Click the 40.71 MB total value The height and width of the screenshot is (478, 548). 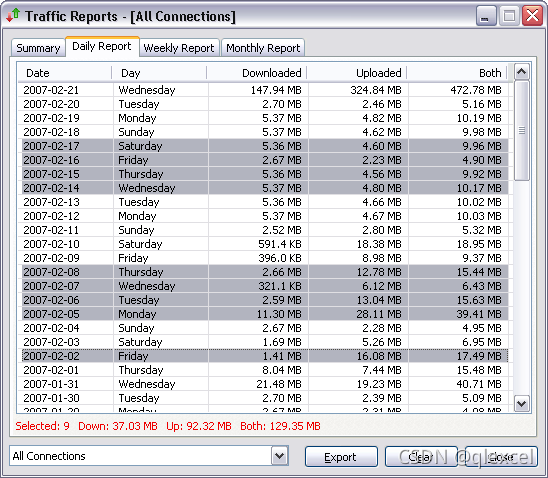click(x=479, y=384)
